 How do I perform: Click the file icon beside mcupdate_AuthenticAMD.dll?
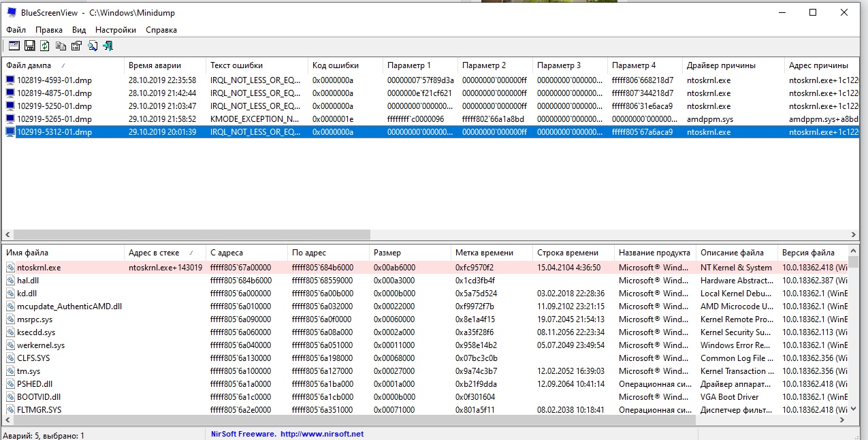coord(10,307)
